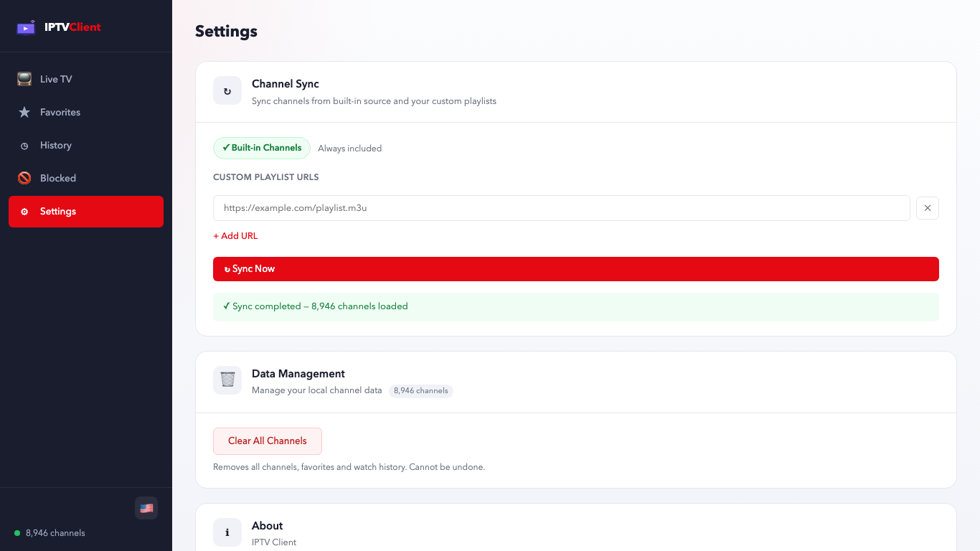Click the Settings page heading
980x551 pixels.
click(x=226, y=32)
